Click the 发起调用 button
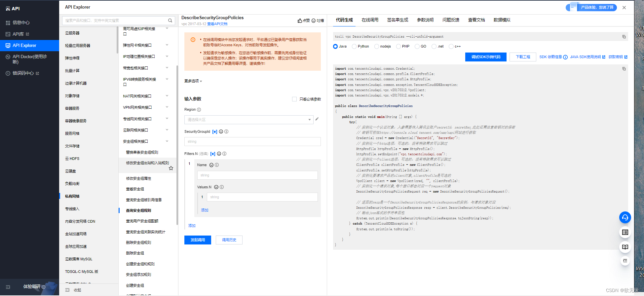Screen dimensions: 644x296 [198, 240]
